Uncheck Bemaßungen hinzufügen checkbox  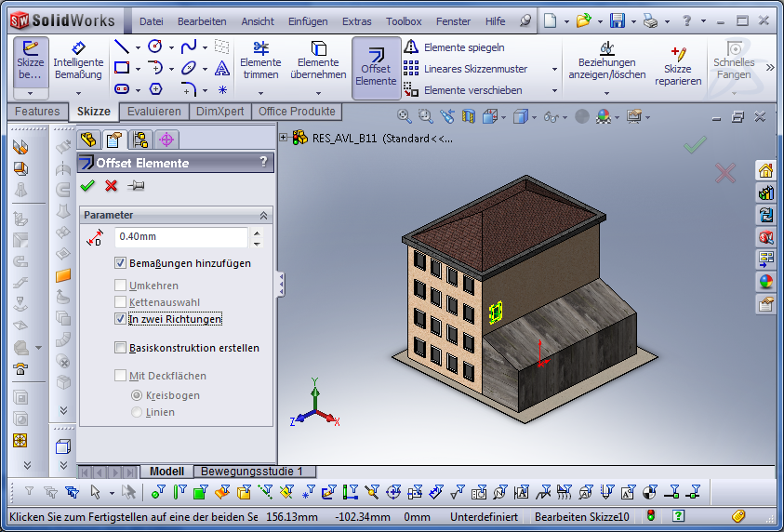[120, 263]
